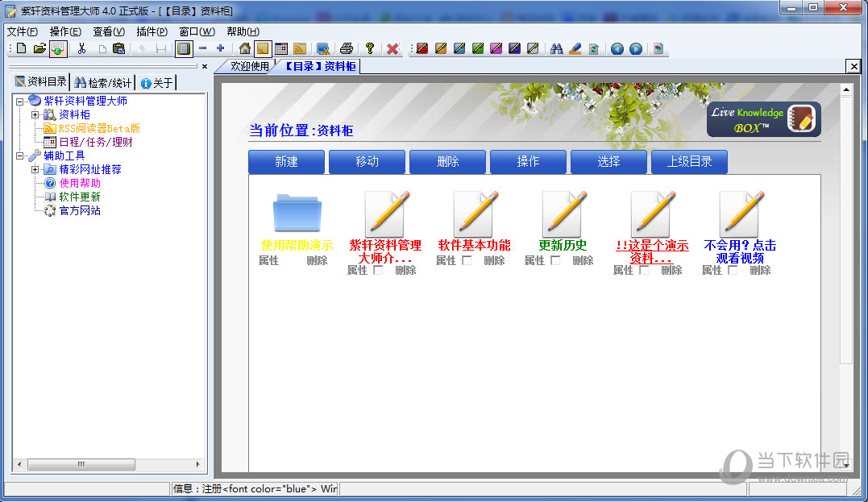Toggle the green panel view icon
This screenshot has width=868, height=502.
[x=183, y=48]
